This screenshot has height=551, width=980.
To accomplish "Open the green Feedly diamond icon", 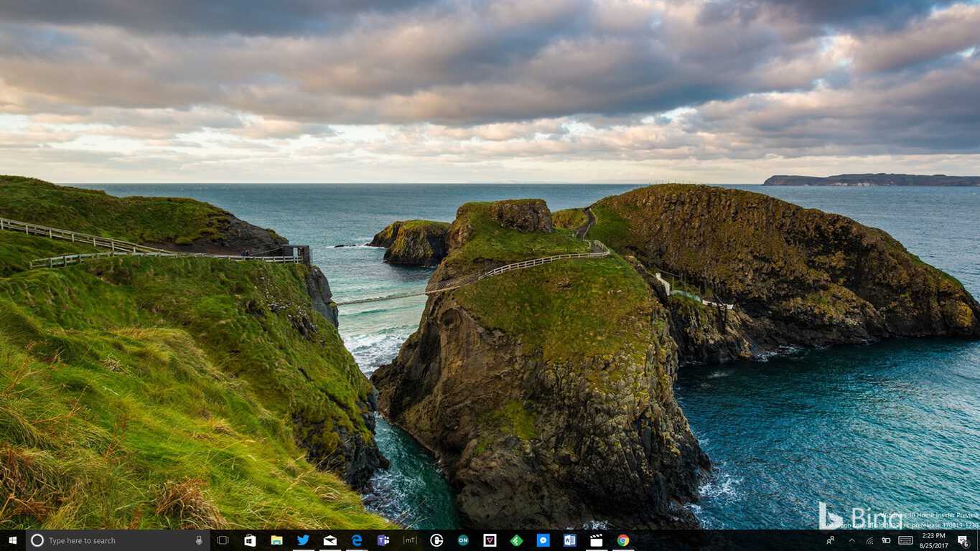I will click(516, 540).
